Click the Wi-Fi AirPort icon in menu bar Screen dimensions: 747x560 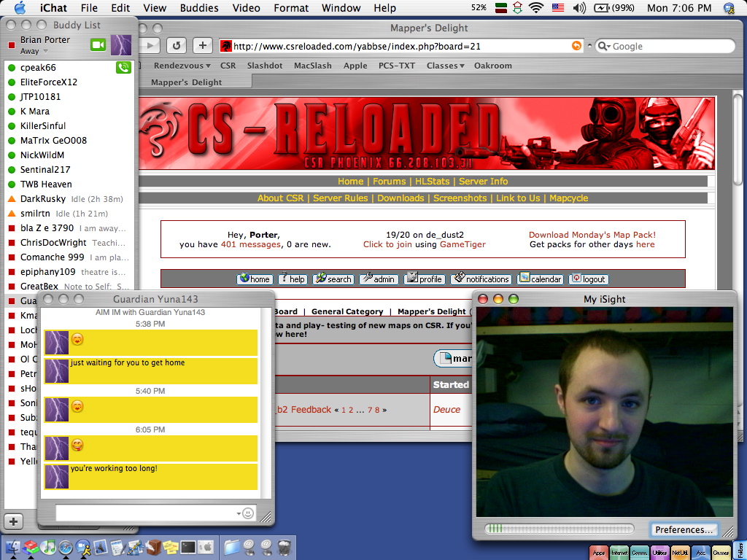[537, 8]
